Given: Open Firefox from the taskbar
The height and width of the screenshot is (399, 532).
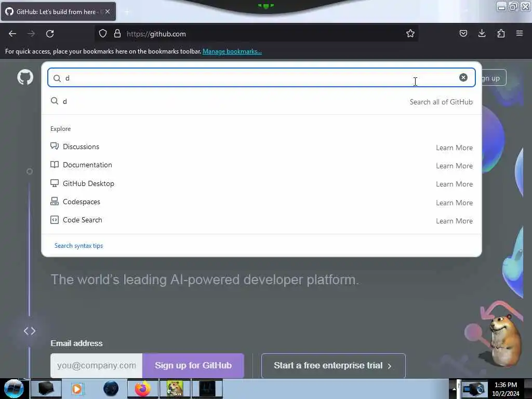Looking at the screenshot, I should [x=143, y=389].
